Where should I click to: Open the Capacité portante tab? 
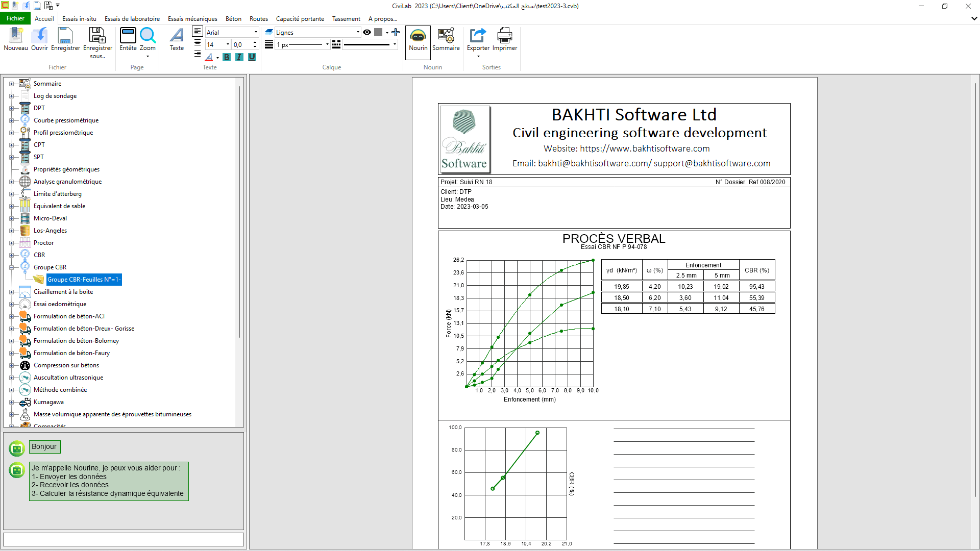pyautogui.click(x=300, y=19)
